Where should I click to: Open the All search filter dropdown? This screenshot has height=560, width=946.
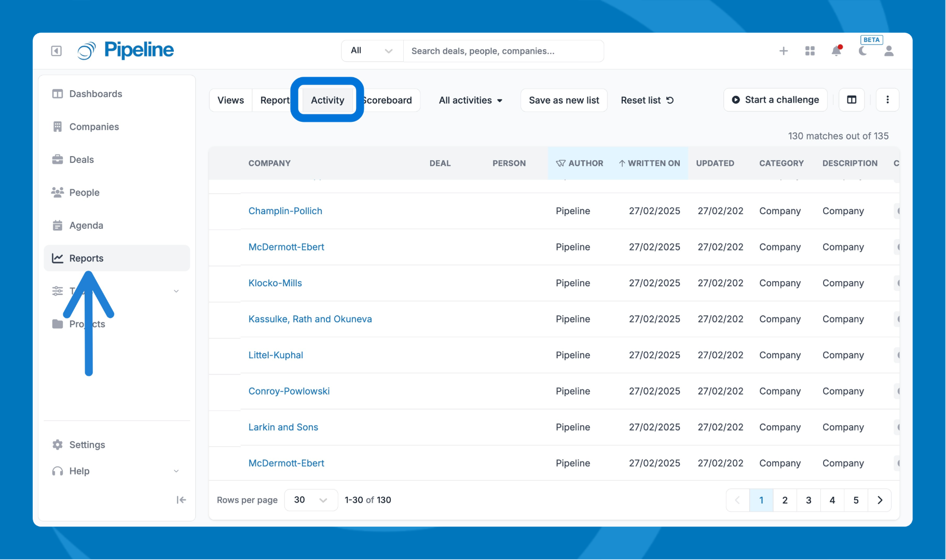(x=372, y=51)
